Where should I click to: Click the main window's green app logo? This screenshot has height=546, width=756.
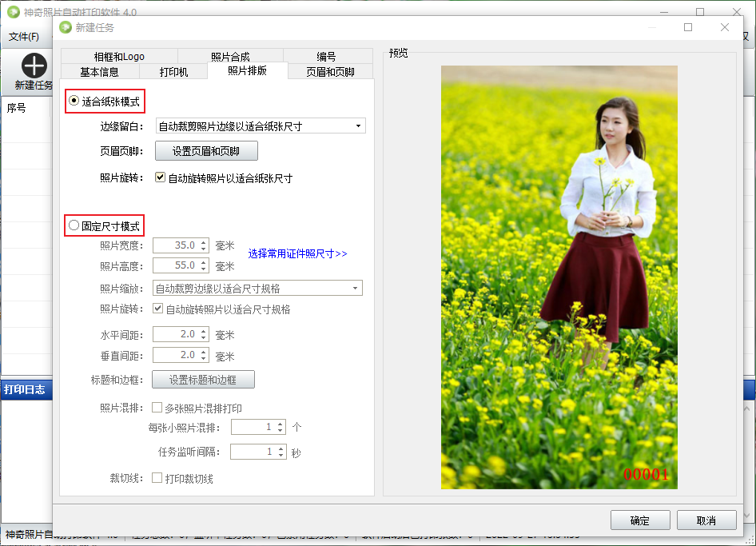coord(14,12)
